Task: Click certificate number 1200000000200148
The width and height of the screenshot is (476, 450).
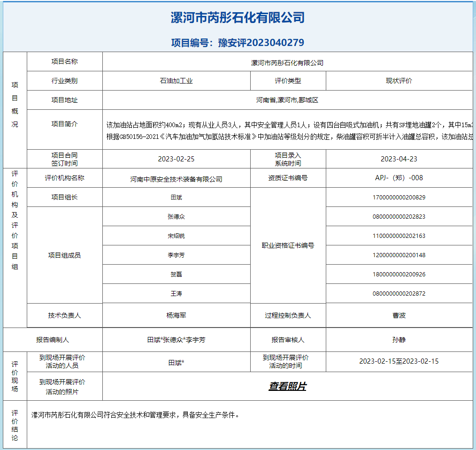Action: tap(399, 255)
